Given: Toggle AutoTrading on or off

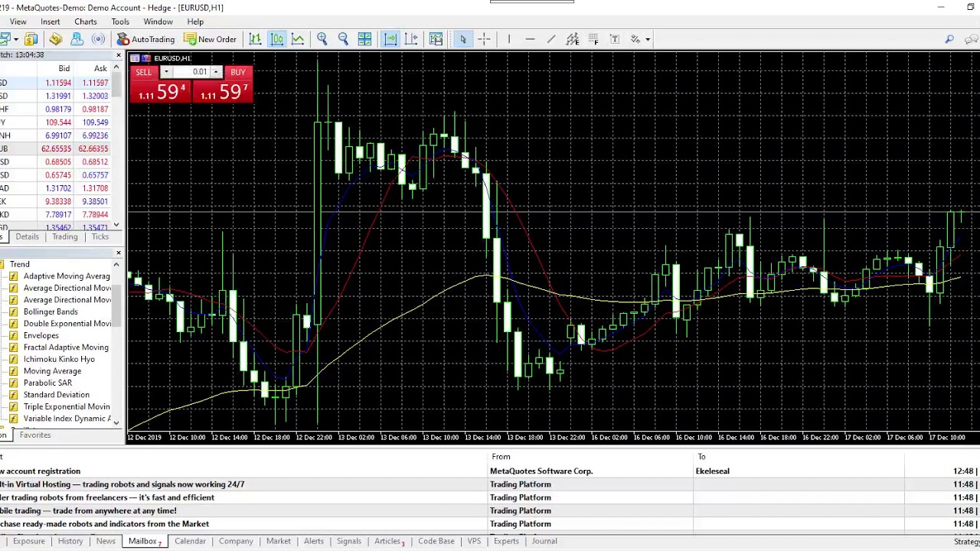Looking at the screenshot, I should pos(146,39).
